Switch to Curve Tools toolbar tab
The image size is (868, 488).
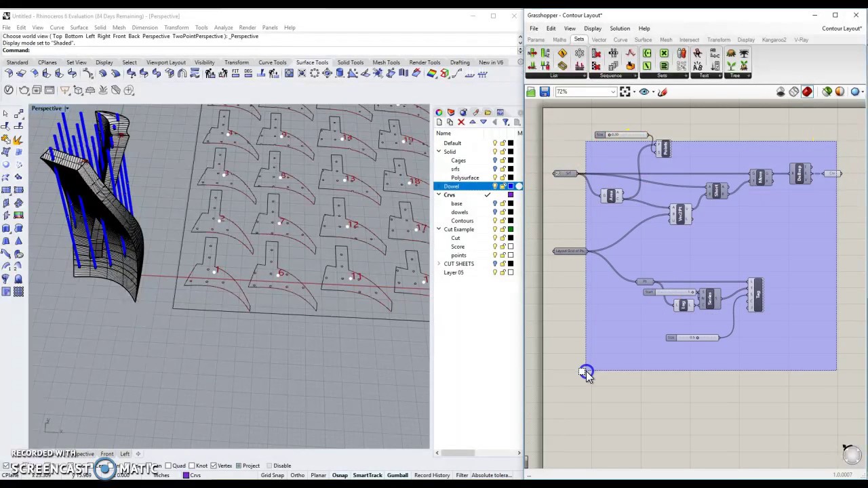click(272, 62)
